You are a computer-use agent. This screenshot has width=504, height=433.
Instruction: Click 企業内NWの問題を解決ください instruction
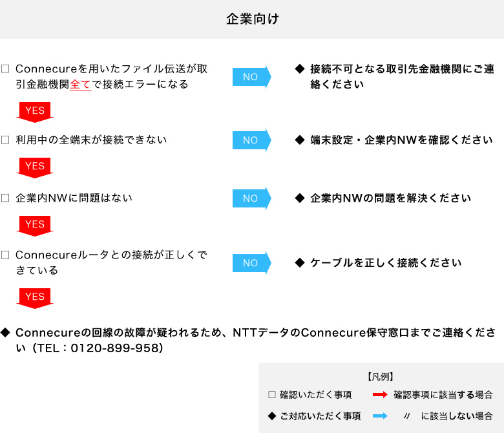click(390, 198)
